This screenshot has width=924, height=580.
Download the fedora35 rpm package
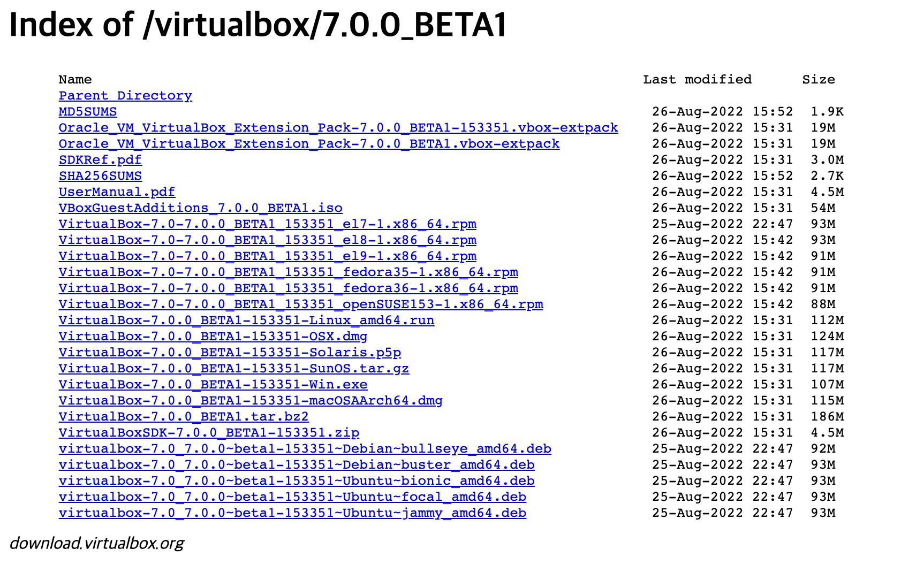coord(289,272)
